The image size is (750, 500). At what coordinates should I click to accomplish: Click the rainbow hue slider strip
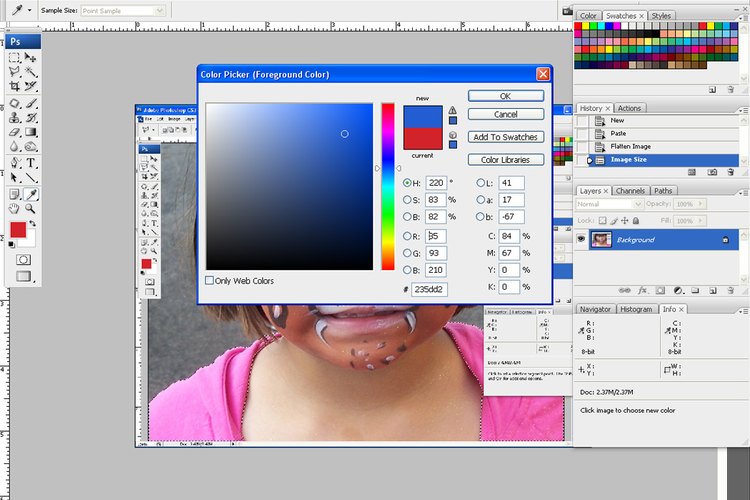[x=388, y=186]
